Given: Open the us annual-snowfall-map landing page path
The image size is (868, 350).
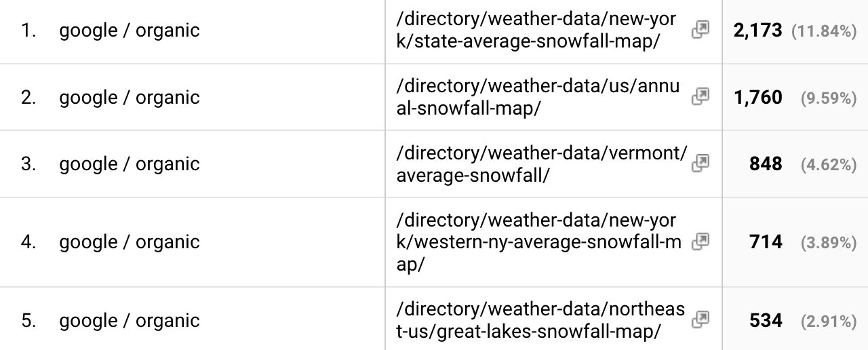Looking at the screenshot, I should (x=537, y=97).
